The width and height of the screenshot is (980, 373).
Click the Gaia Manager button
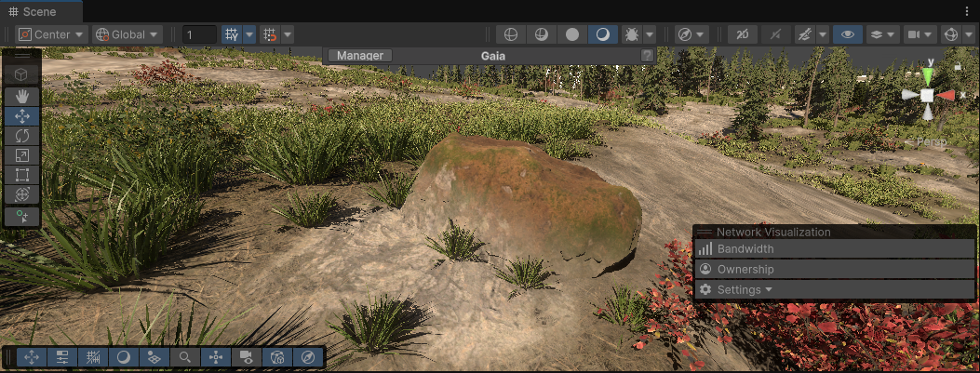click(x=360, y=56)
